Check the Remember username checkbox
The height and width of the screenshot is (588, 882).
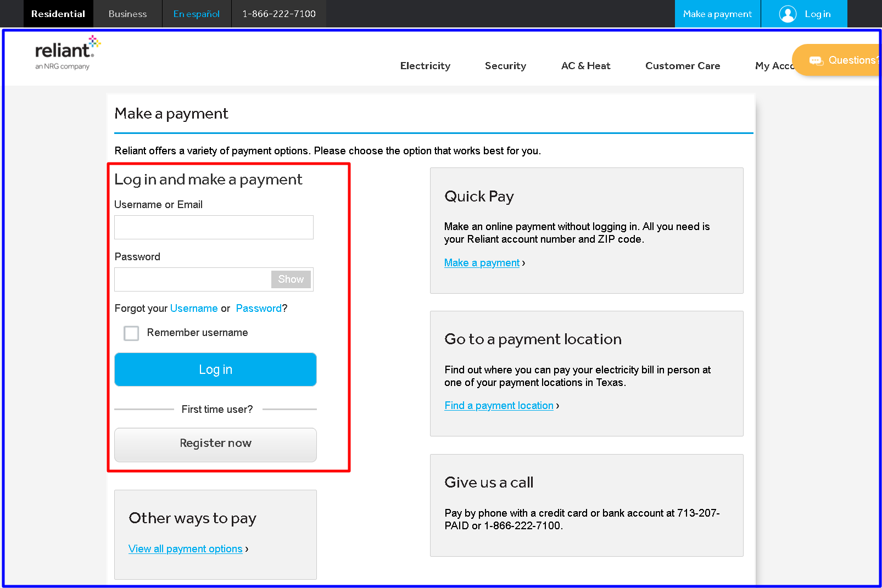131,333
